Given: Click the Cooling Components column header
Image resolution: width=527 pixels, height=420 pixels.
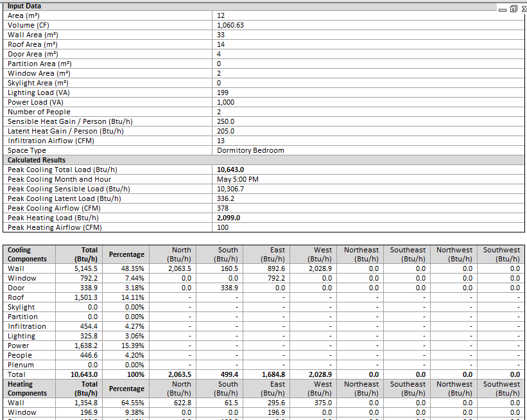Looking at the screenshot, I should [27, 254].
